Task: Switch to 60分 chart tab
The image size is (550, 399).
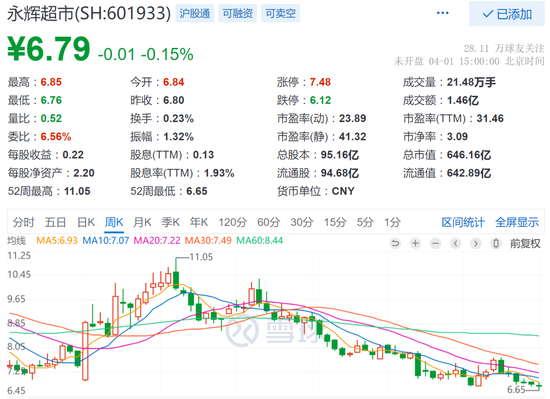Action: pyautogui.click(x=269, y=222)
